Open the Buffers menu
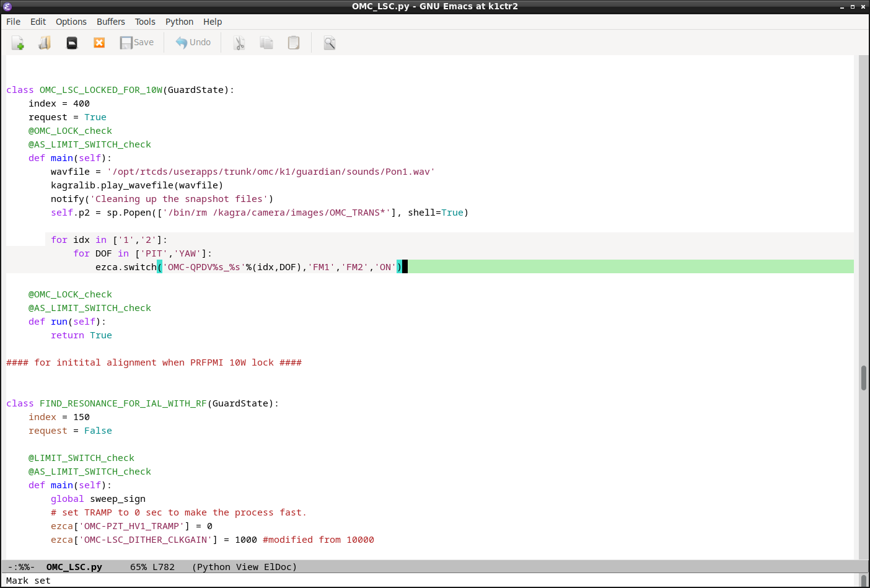This screenshot has height=588, width=870. click(x=111, y=22)
